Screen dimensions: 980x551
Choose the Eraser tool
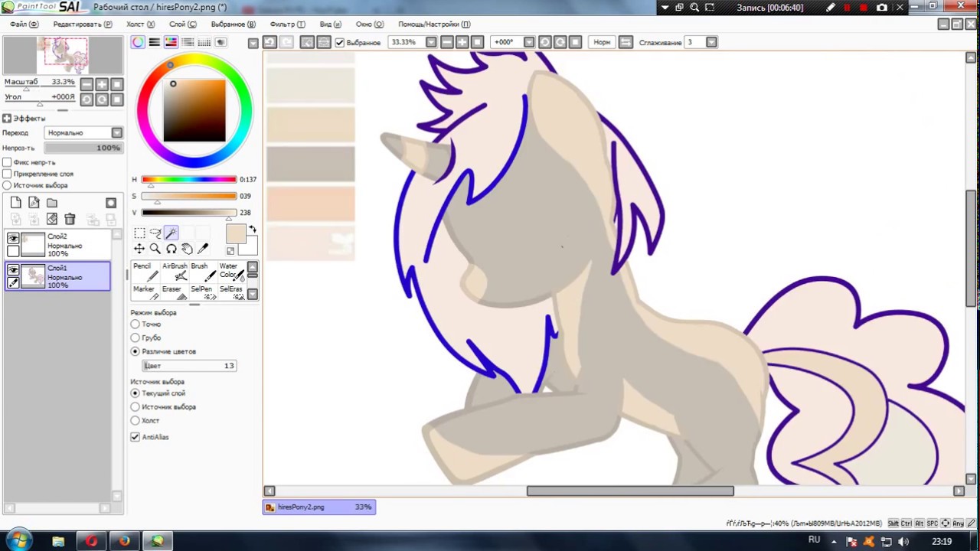[174, 292]
